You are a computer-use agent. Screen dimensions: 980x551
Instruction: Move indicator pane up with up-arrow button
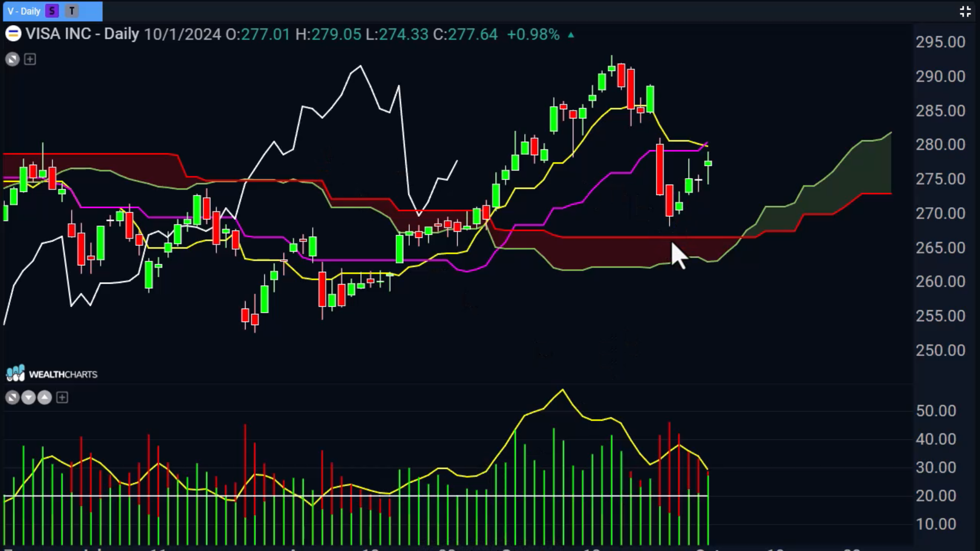point(45,397)
